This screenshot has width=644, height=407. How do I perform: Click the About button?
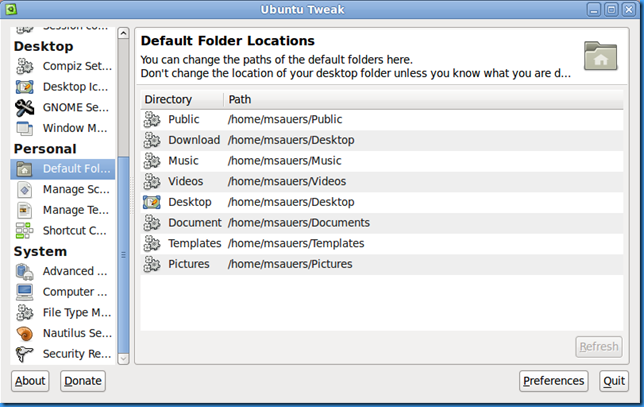(x=30, y=381)
